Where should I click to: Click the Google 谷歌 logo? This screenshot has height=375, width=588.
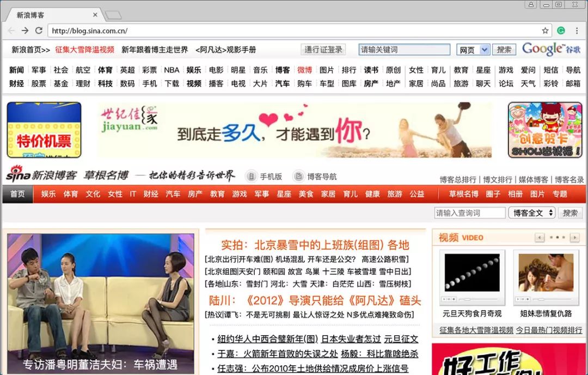(552, 49)
